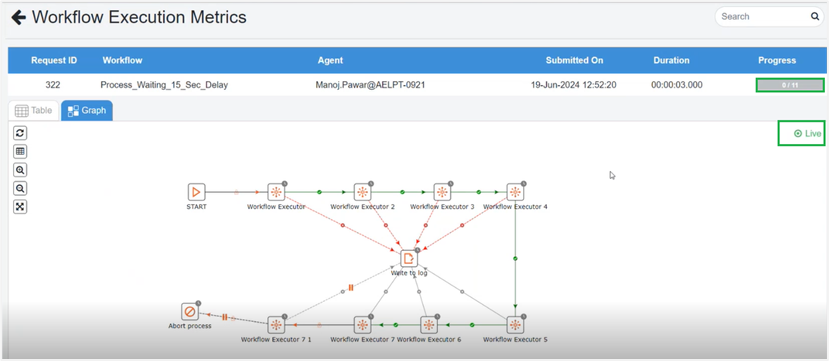The width and height of the screenshot is (829, 361).
Task: Click the back arrow beside Workflow Execution Metrics
Action: [x=18, y=18]
